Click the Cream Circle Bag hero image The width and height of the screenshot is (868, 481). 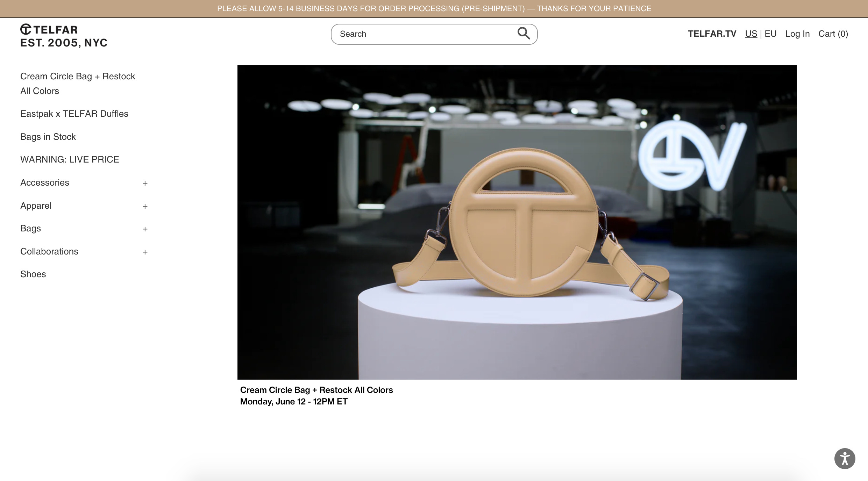tap(517, 222)
